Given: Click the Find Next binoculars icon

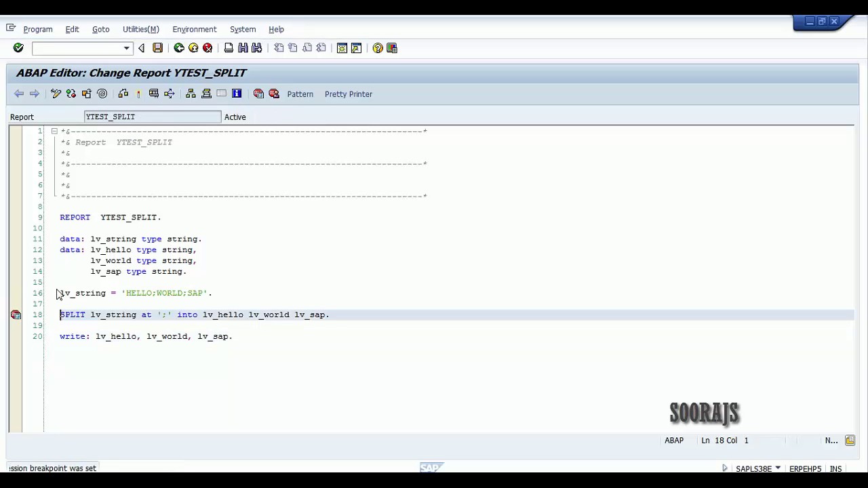Looking at the screenshot, I should (x=257, y=48).
